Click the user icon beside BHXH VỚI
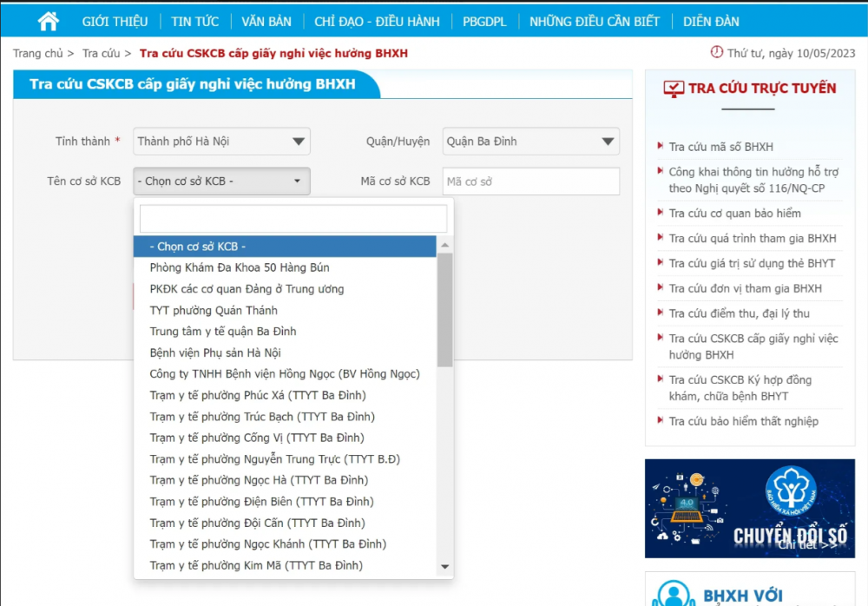 (674, 593)
